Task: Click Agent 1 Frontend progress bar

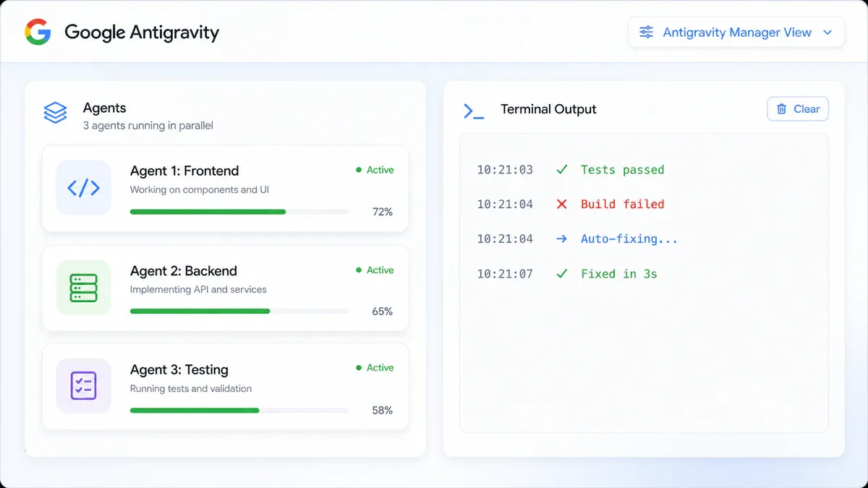Action: (x=239, y=212)
